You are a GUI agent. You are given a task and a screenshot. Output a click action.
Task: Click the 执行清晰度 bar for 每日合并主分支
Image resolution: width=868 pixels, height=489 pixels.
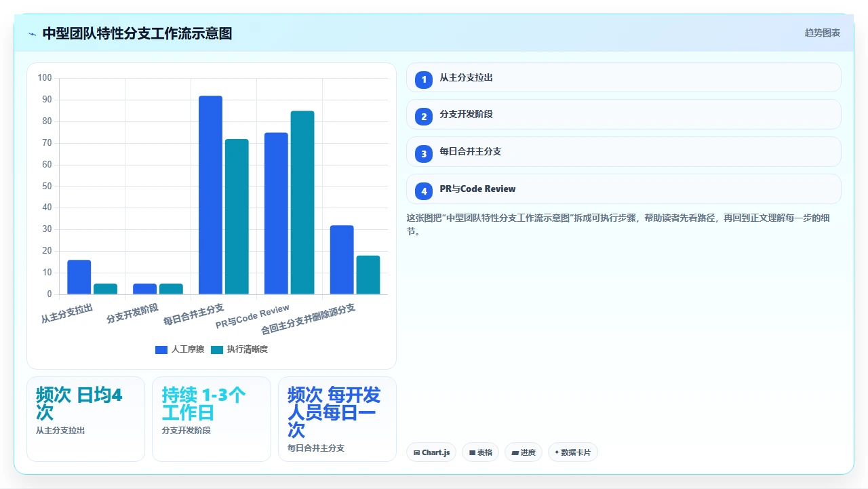click(x=237, y=217)
